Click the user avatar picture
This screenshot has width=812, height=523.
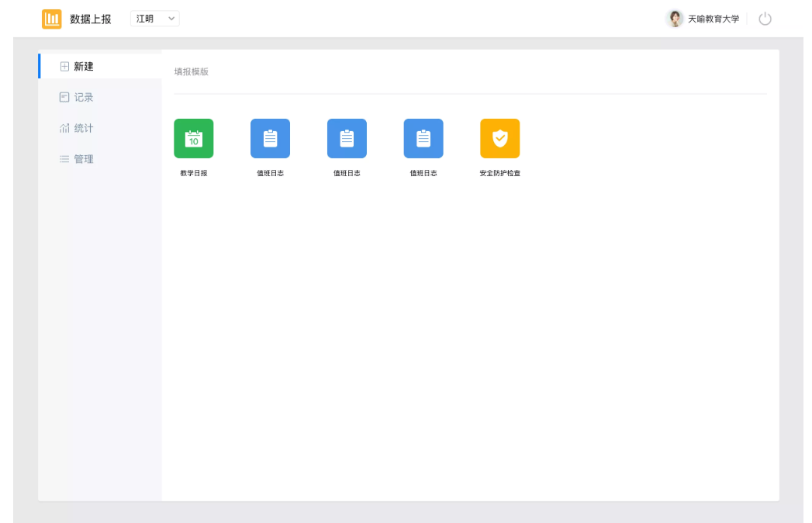(674, 19)
